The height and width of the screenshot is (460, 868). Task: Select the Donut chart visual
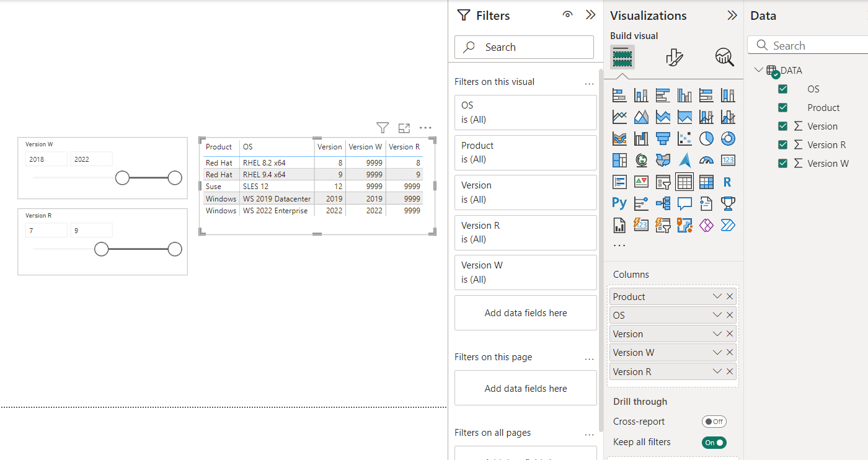[x=728, y=138]
